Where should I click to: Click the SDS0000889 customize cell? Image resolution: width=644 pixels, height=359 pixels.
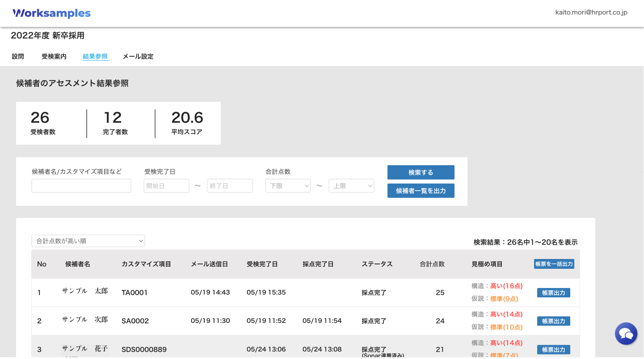(144, 350)
